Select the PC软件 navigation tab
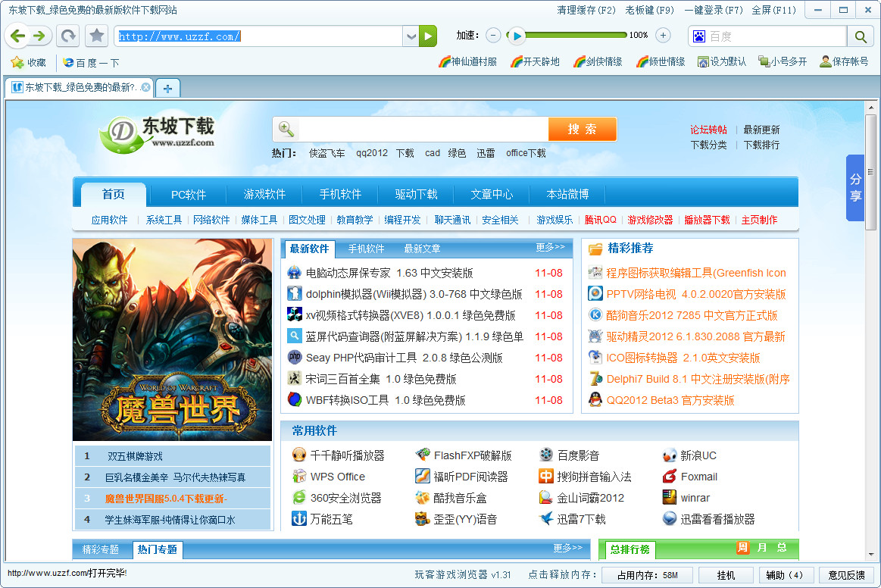This screenshot has height=588, width=881. (x=188, y=195)
